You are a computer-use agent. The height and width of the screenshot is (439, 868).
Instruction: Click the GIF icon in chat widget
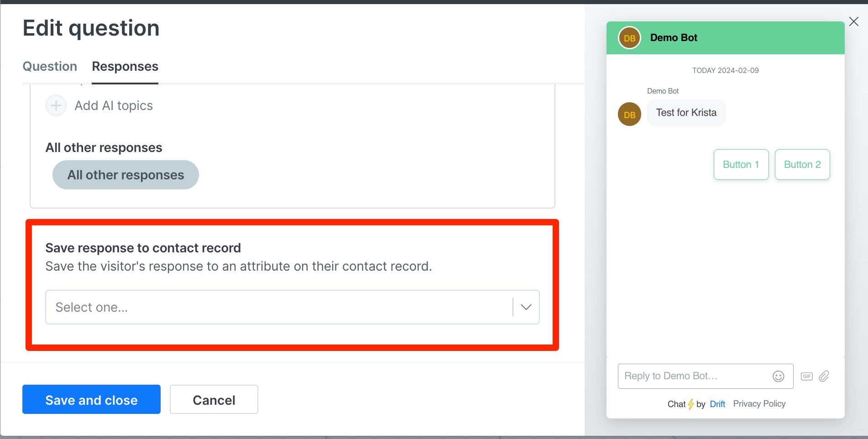(806, 376)
